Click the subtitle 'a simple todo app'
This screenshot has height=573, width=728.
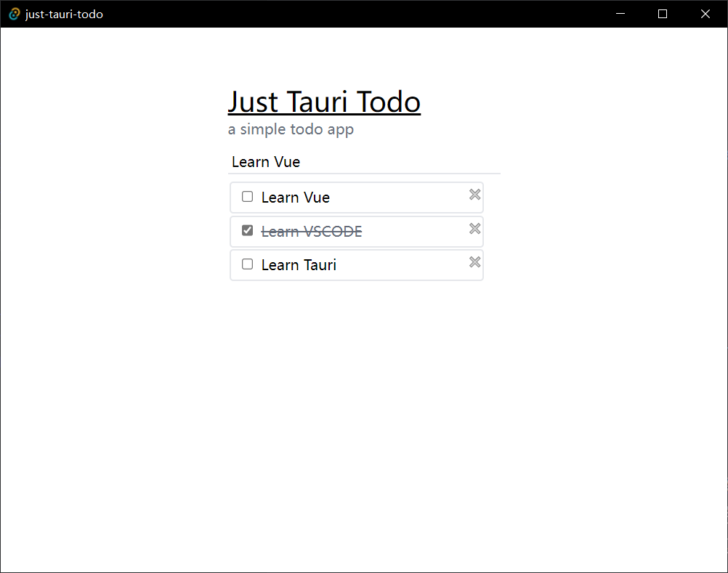[291, 129]
